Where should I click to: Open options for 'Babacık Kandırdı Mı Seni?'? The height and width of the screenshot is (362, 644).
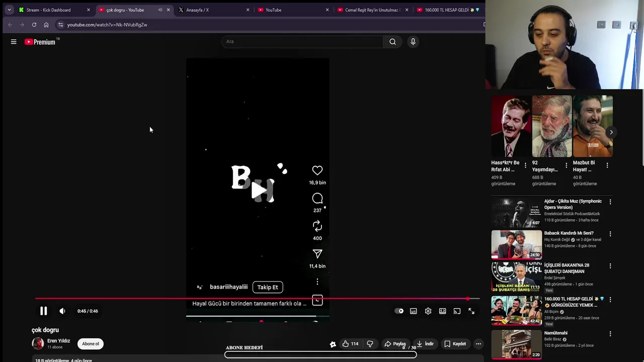610,234
